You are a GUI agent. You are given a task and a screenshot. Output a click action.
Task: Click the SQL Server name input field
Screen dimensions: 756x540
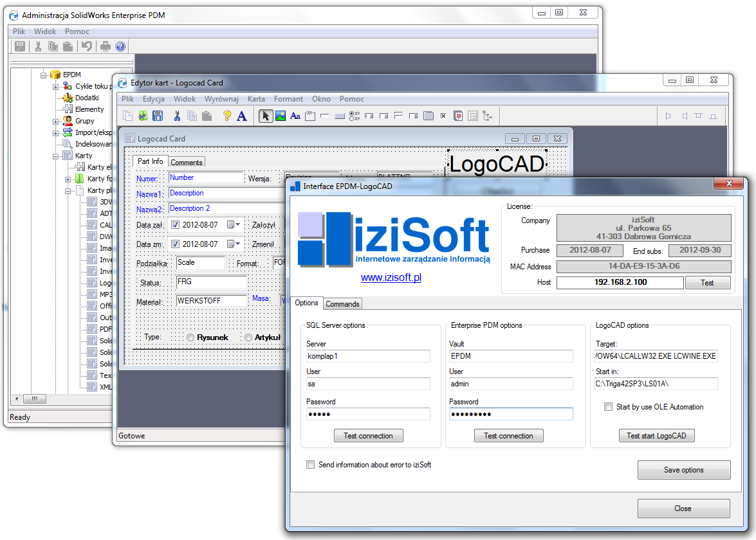coord(369,357)
